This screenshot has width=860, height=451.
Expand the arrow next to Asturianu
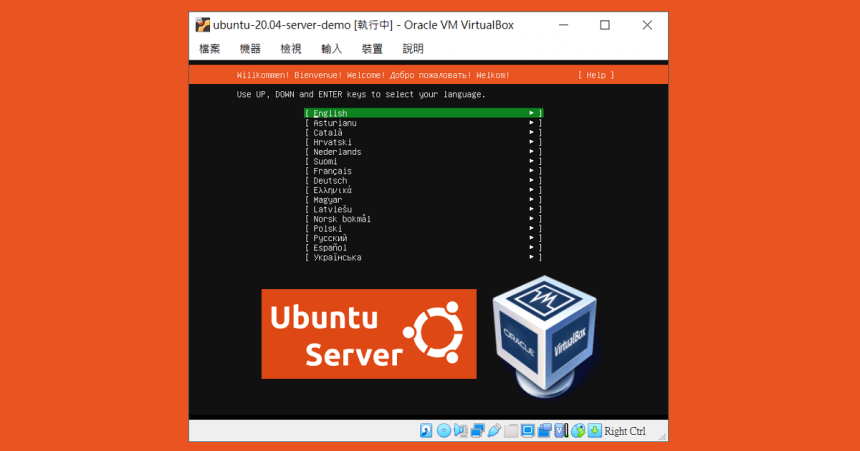[x=531, y=123]
